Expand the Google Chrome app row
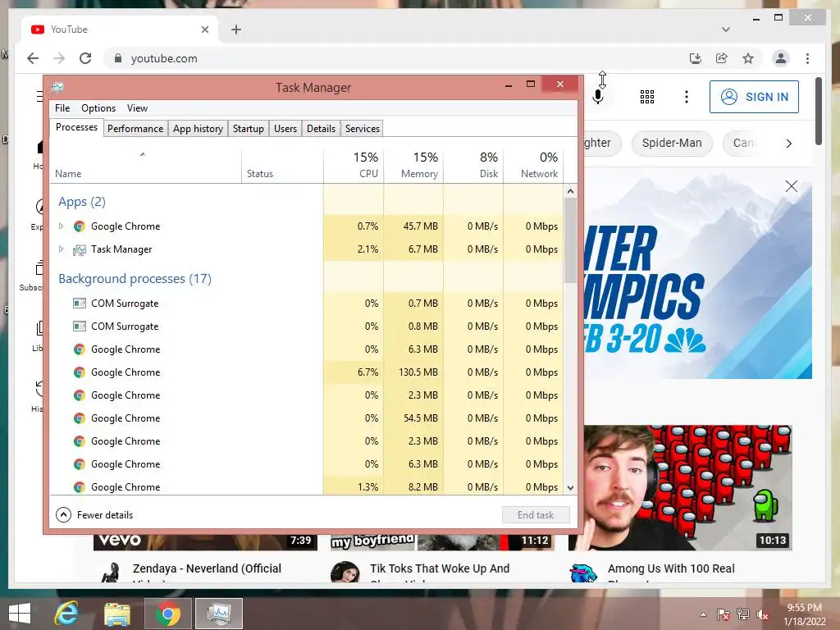This screenshot has width=840, height=630. click(x=61, y=226)
